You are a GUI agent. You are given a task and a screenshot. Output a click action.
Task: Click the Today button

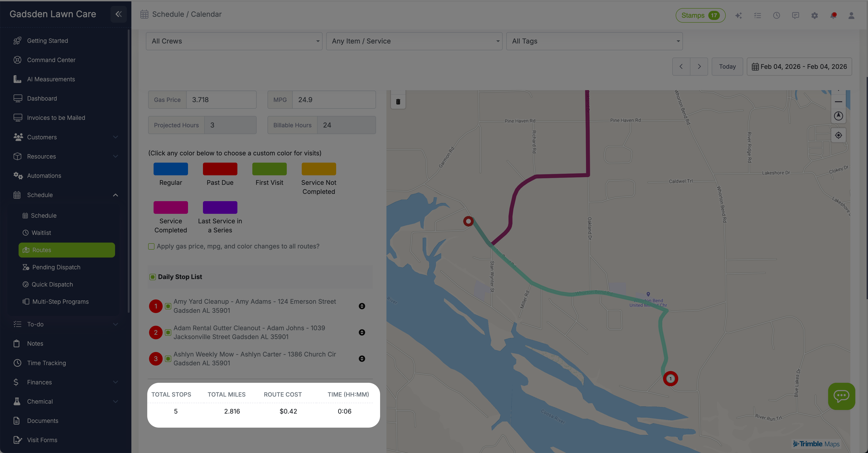pos(727,66)
